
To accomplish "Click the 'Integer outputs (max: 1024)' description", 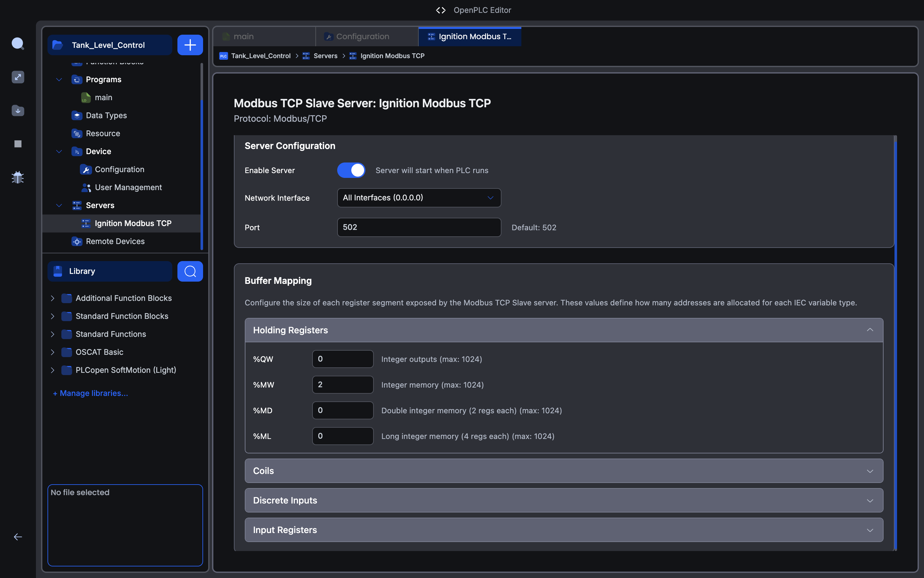I will 432,359.
